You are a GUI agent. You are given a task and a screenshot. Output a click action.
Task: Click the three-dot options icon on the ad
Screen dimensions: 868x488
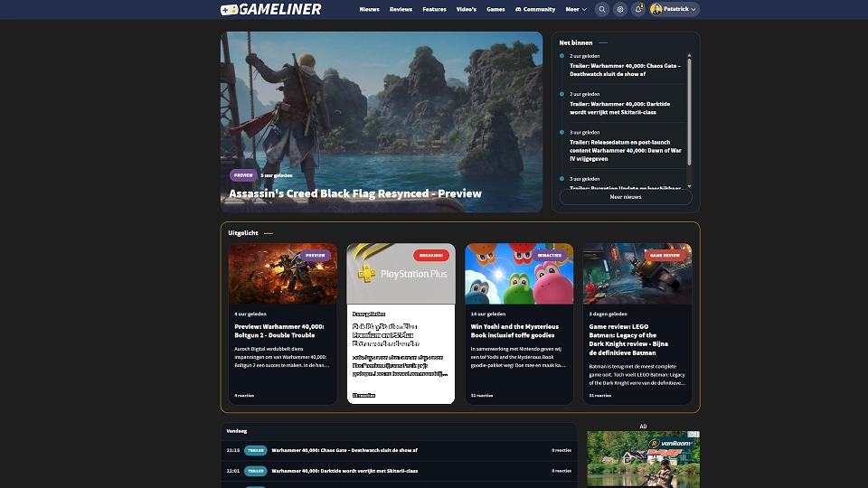(697, 435)
